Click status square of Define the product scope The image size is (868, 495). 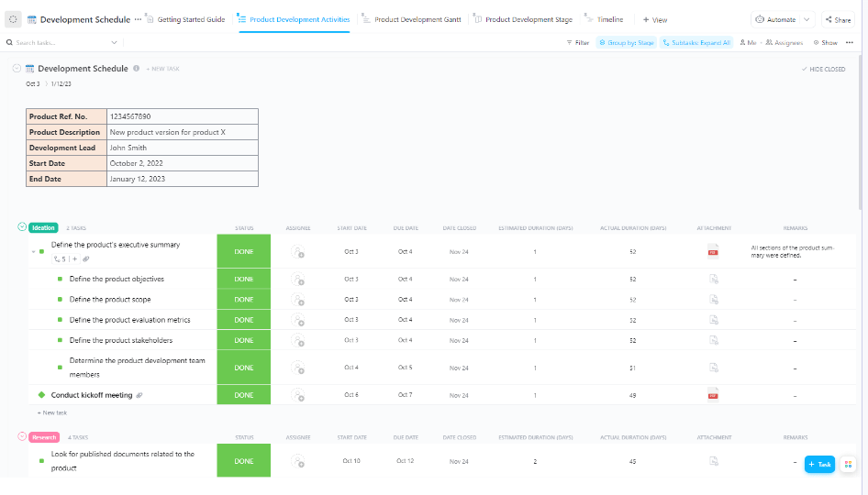(x=60, y=299)
